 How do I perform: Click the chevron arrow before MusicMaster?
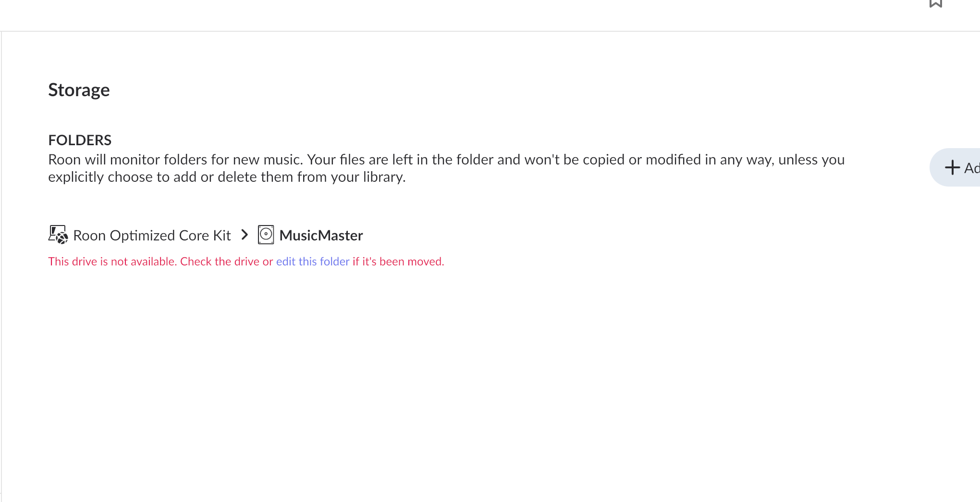[x=245, y=235]
